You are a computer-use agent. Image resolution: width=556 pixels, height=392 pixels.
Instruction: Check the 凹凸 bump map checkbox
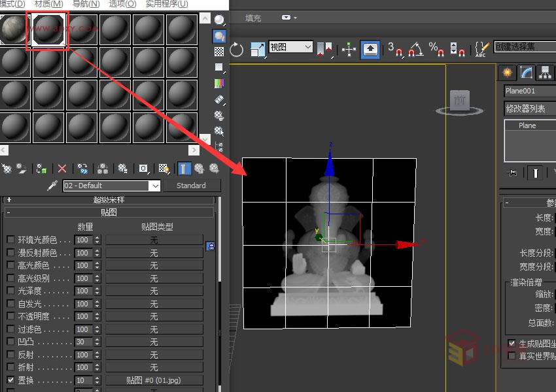coord(9,342)
